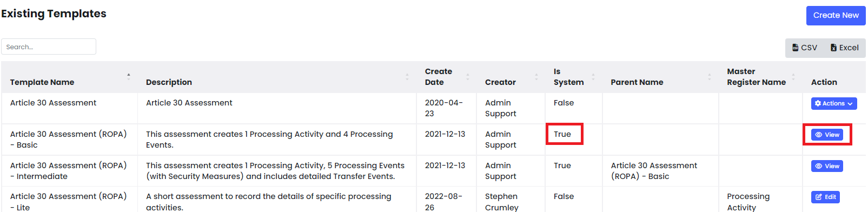
Task: View the ROPA - Intermediate template
Action: coord(827,166)
